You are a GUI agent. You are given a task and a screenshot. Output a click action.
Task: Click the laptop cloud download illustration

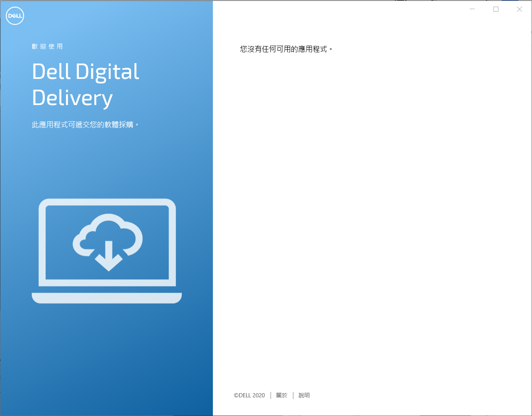107,251
